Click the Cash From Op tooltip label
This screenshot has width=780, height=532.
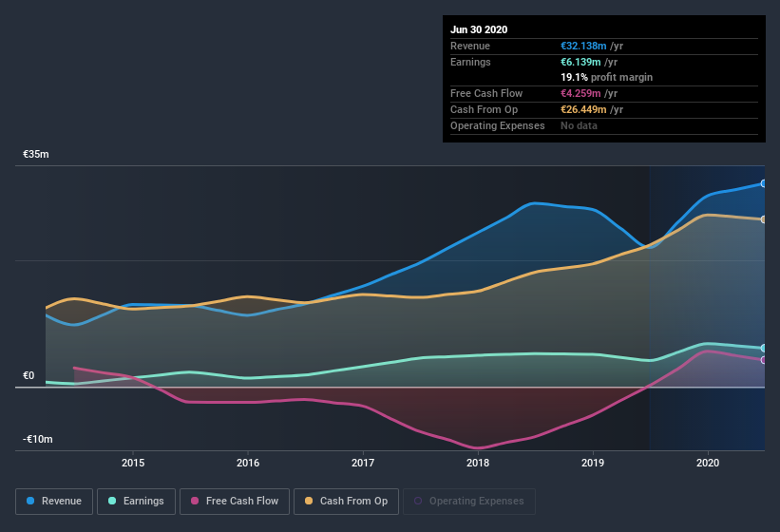pyautogui.click(x=484, y=109)
